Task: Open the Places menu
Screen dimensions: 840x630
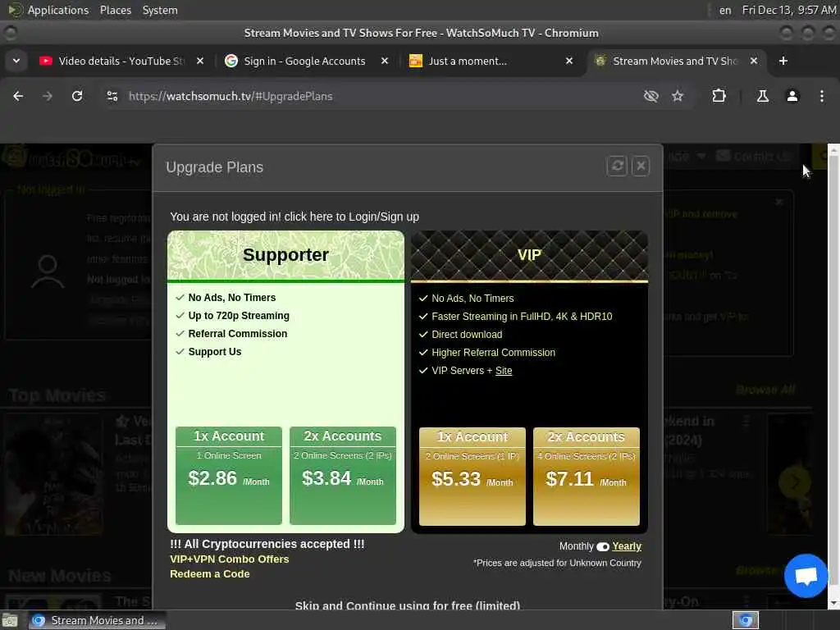Action: point(115,10)
